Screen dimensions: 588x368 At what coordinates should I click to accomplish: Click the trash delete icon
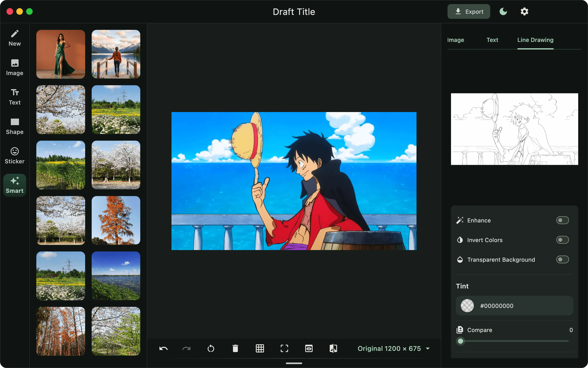click(235, 349)
